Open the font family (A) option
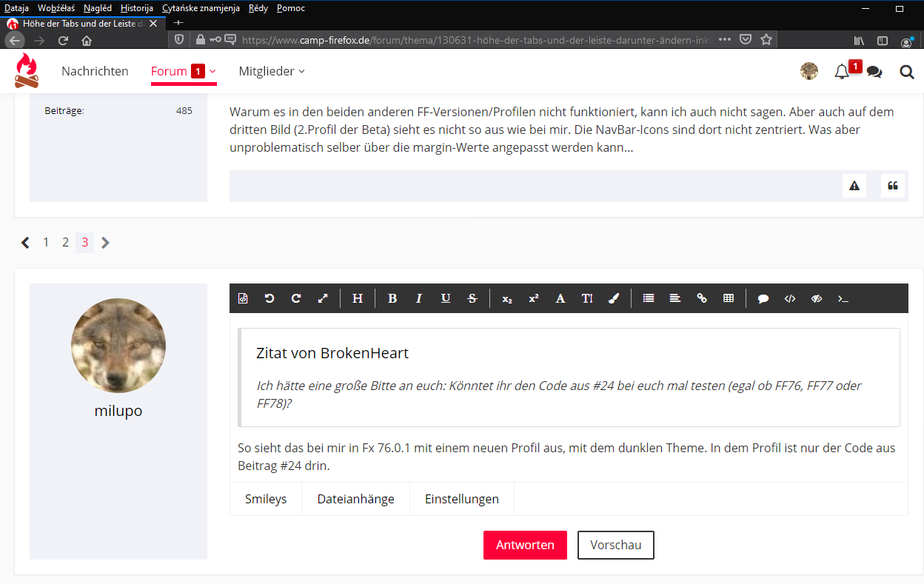Image resolution: width=924 pixels, height=584 pixels. (560, 298)
